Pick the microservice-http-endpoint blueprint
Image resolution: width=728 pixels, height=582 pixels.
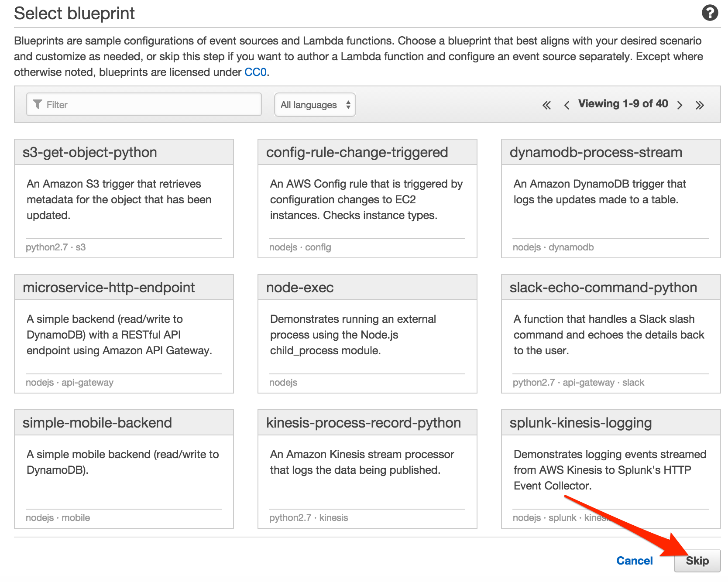tap(124, 334)
